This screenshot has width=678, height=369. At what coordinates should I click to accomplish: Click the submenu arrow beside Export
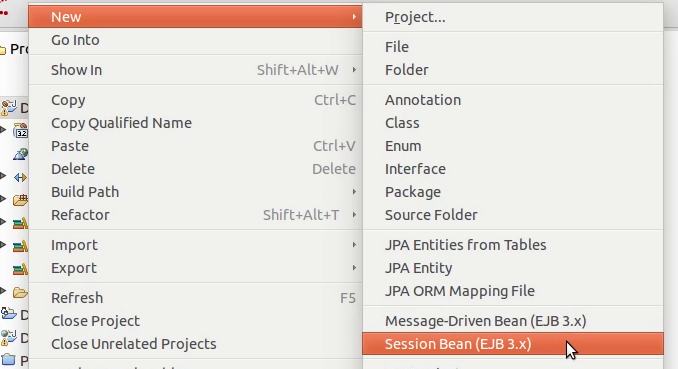pos(354,268)
